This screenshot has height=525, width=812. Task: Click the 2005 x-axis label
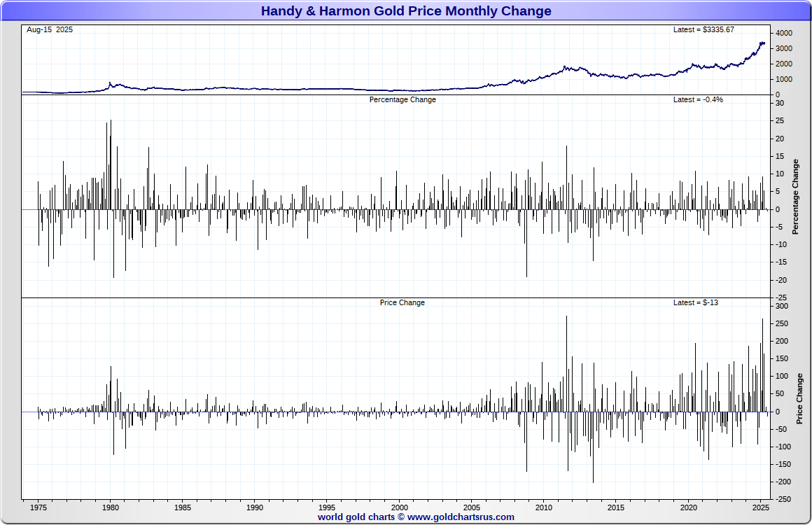471,507
